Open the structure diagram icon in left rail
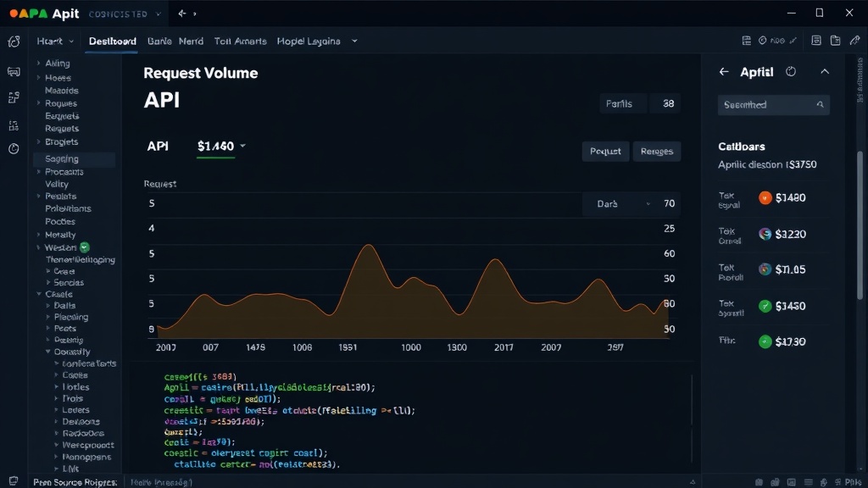868x488 pixels. tap(14, 98)
